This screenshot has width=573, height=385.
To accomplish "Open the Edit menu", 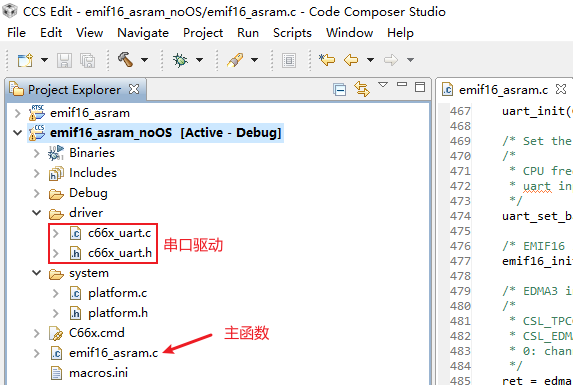I will pyautogui.click(x=51, y=33).
